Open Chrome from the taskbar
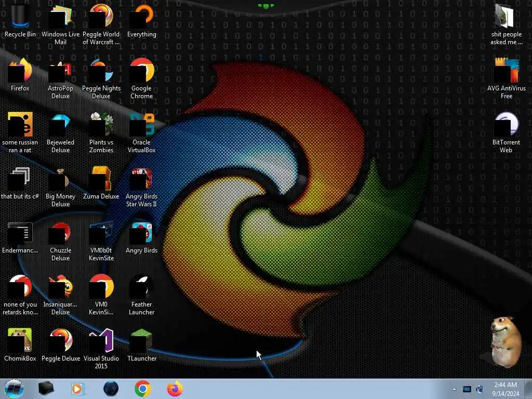This screenshot has height=399, width=532. click(142, 389)
